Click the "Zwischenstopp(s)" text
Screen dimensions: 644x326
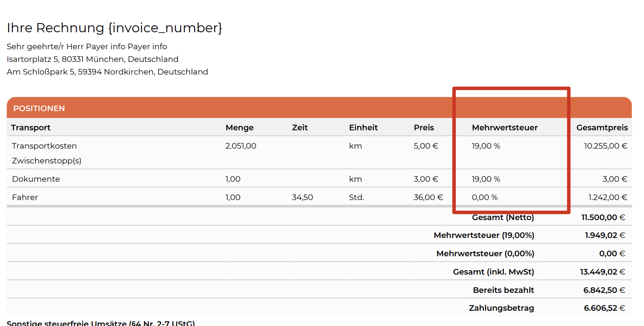pyautogui.click(x=47, y=161)
